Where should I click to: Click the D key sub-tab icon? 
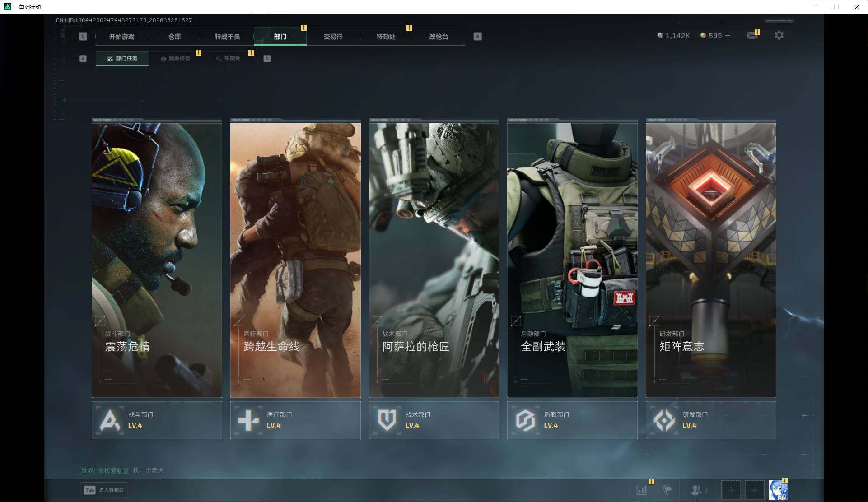pos(267,58)
